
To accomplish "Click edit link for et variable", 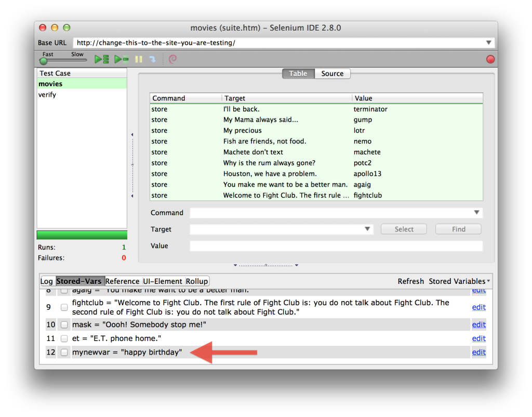I will pyautogui.click(x=478, y=338).
